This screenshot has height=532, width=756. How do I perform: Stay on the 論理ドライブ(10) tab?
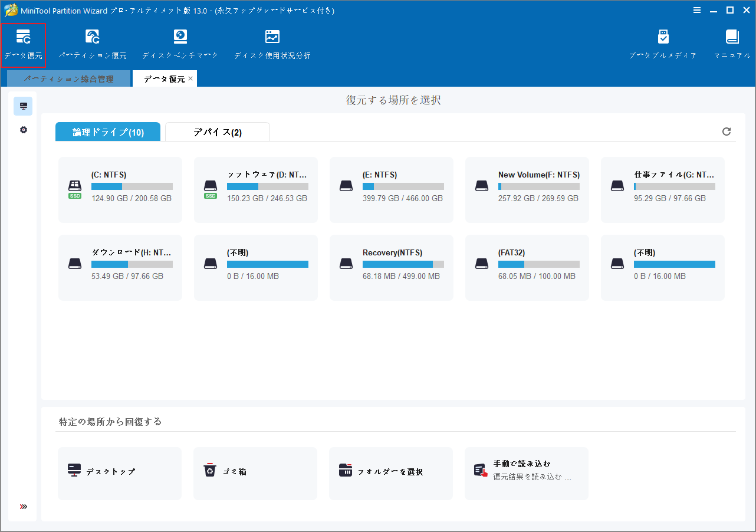(x=107, y=132)
